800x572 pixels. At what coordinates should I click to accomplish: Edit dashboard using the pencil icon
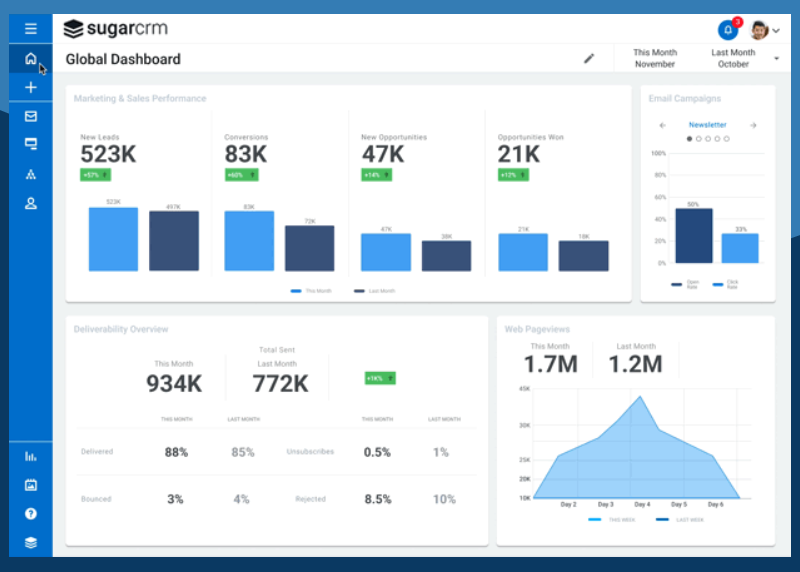(589, 59)
